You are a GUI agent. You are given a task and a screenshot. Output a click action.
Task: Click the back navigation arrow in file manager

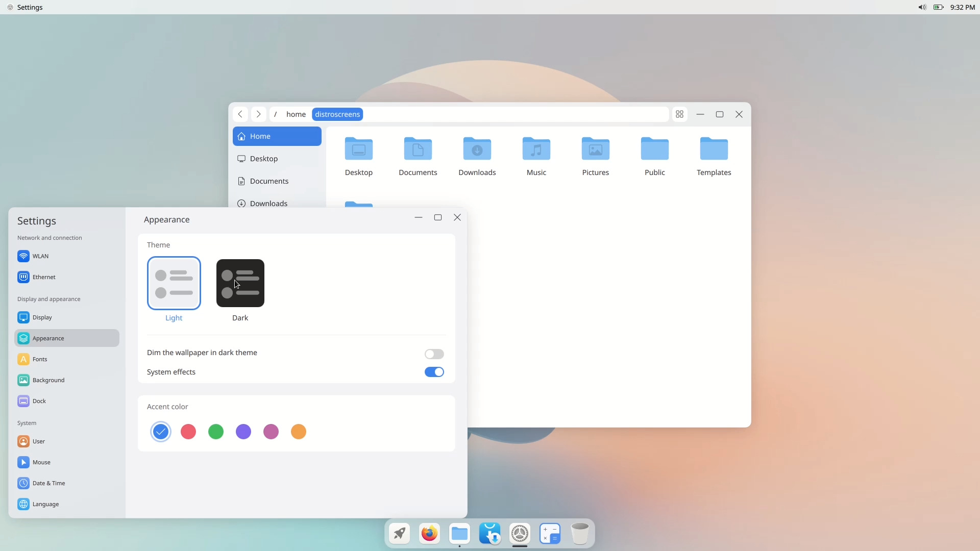tap(240, 114)
